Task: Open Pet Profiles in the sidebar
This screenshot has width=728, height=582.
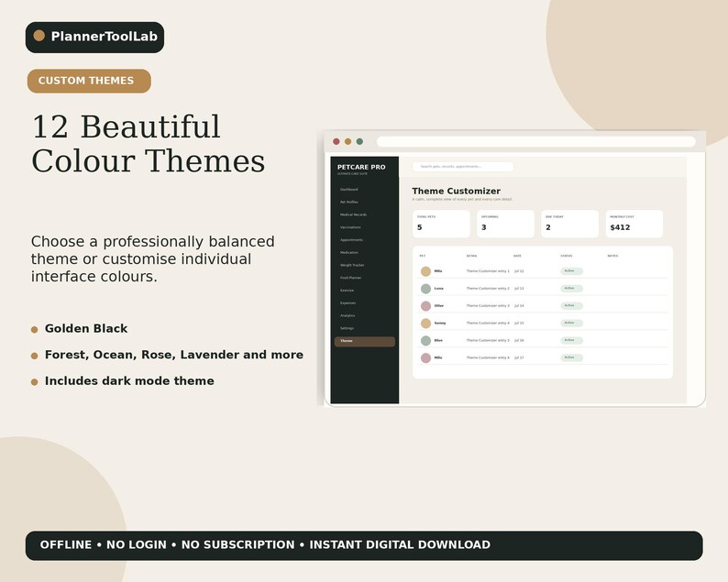Action: pyautogui.click(x=349, y=202)
